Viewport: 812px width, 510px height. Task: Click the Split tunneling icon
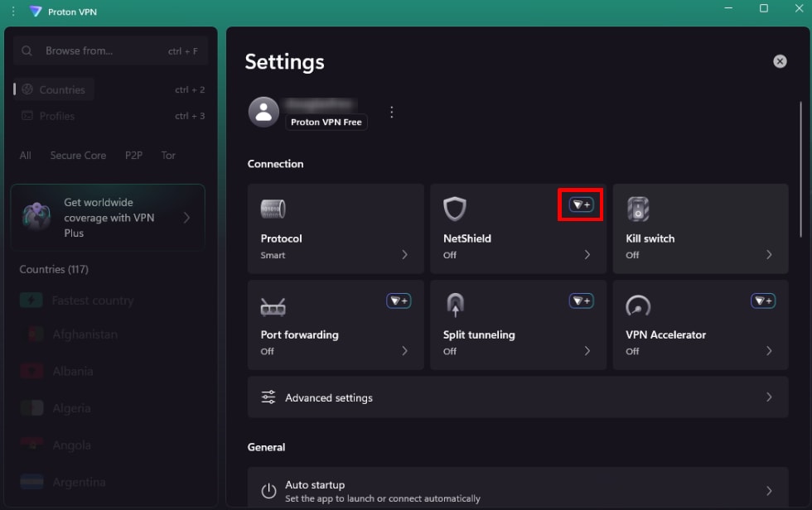pyautogui.click(x=455, y=306)
